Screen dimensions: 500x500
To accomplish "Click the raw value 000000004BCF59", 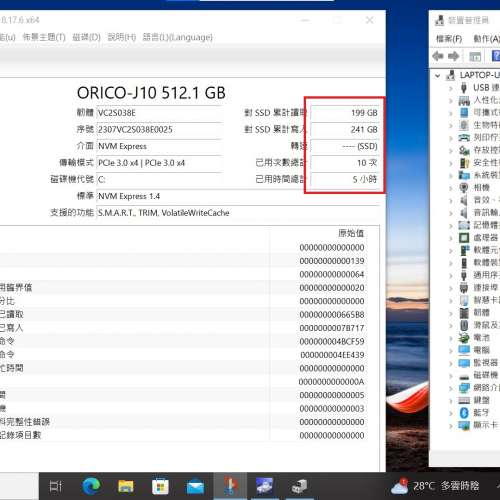I will [332, 342].
